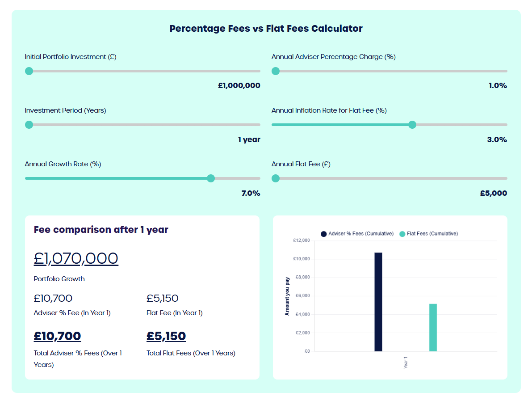
Task: Click the bold £10,700 total adviser fees
Action: 57,336
